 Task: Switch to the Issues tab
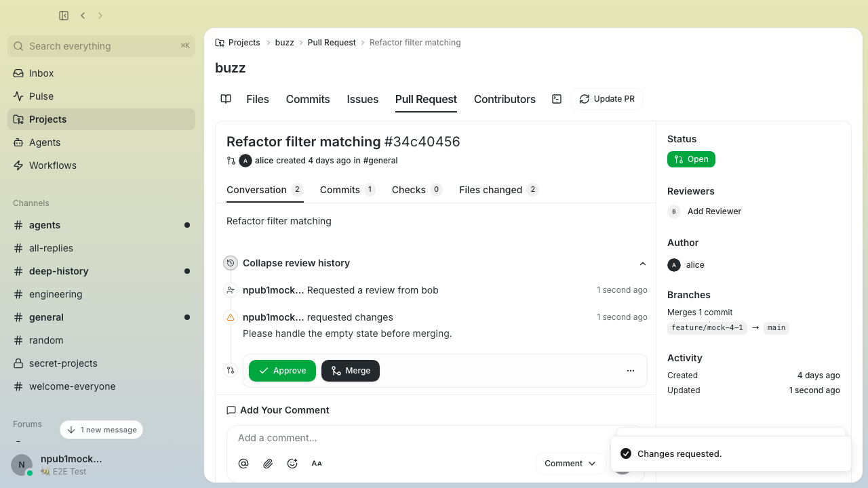pyautogui.click(x=363, y=99)
